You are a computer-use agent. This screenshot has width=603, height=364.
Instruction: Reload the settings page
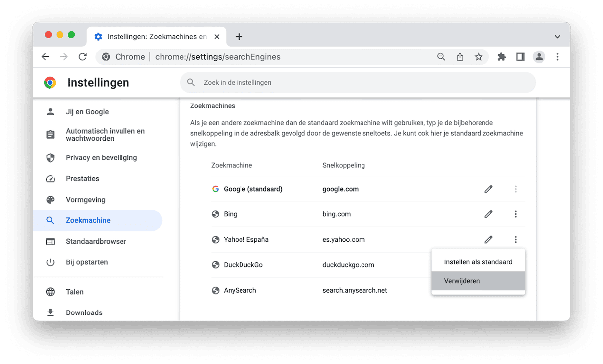pyautogui.click(x=83, y=57)
